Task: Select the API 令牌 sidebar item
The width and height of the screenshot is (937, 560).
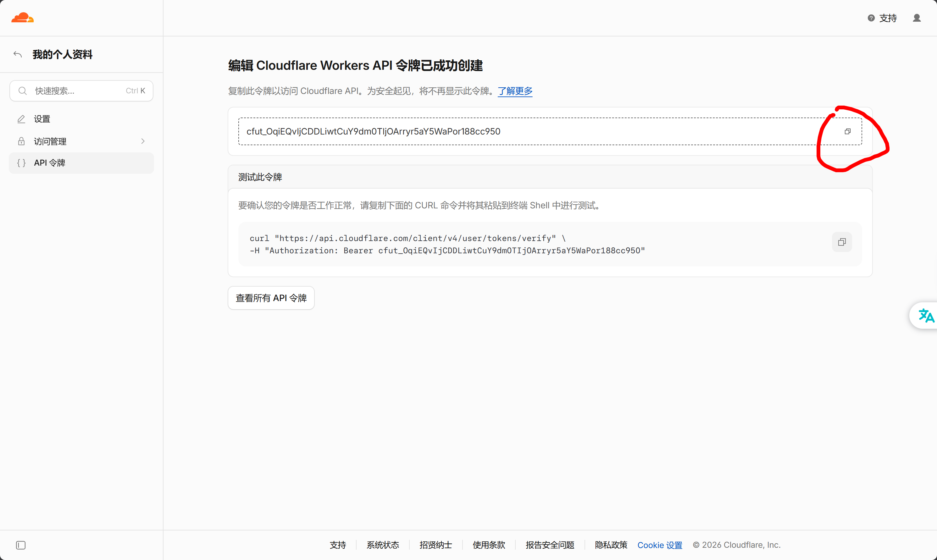Action: coord(81,163)
